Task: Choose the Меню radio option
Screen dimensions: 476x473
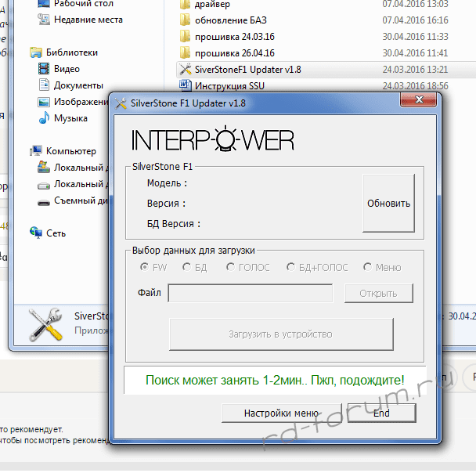Action: pos(368,268)
